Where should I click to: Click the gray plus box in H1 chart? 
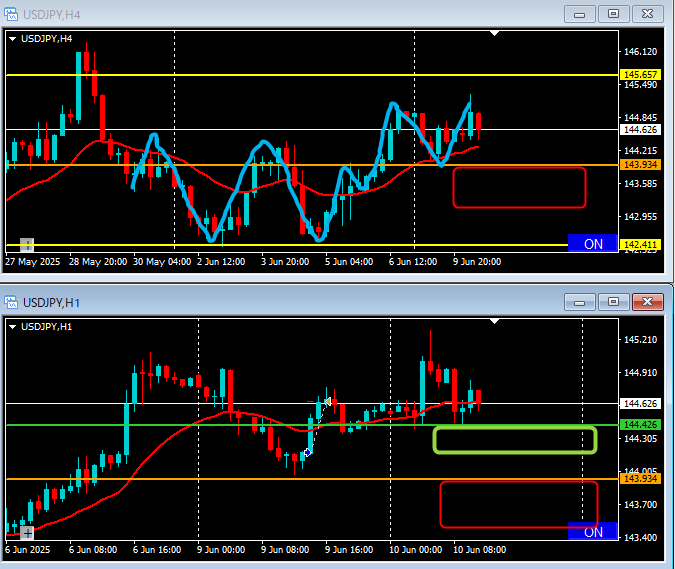point(27,533)
